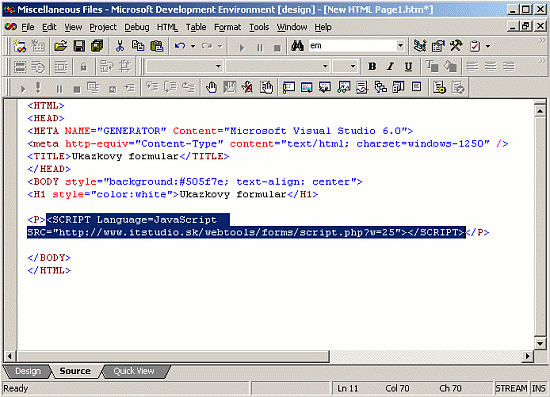Open the Format menu
The height and width of the screenshot is (397, 550).
tap(228, 27)
